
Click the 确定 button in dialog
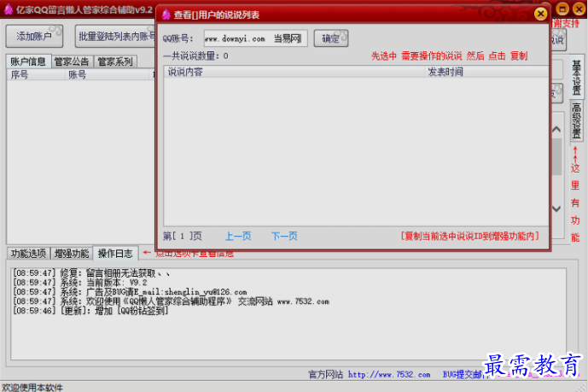point(331,38)
